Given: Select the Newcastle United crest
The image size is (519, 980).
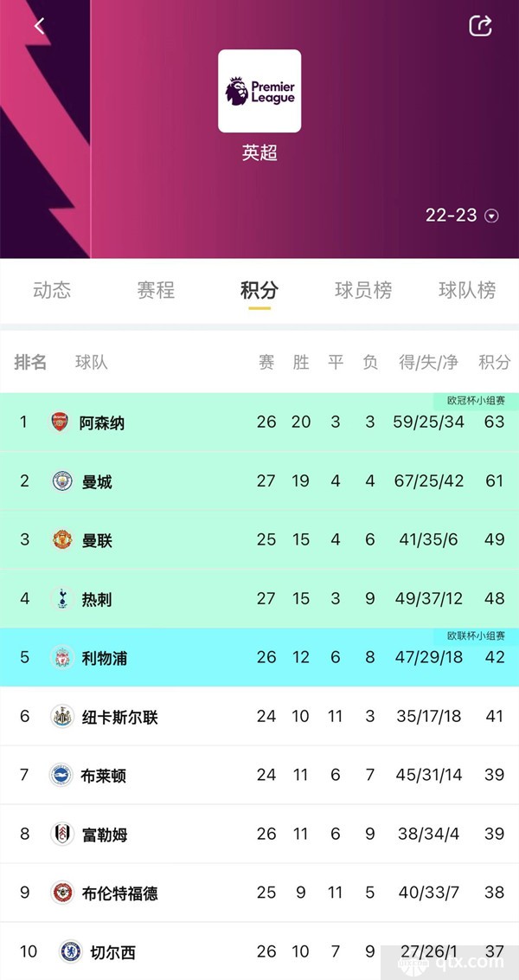Looking at the screenshot, I should 61,716.
